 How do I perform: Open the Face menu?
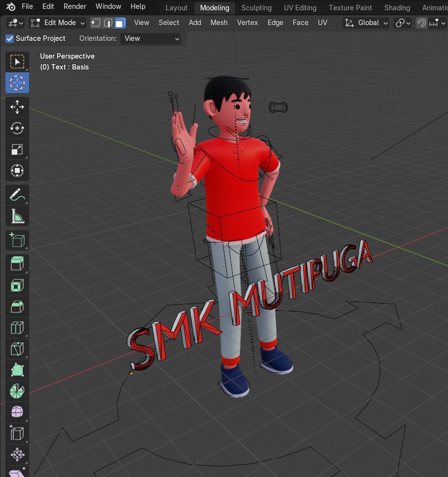[x=300, y=23]
